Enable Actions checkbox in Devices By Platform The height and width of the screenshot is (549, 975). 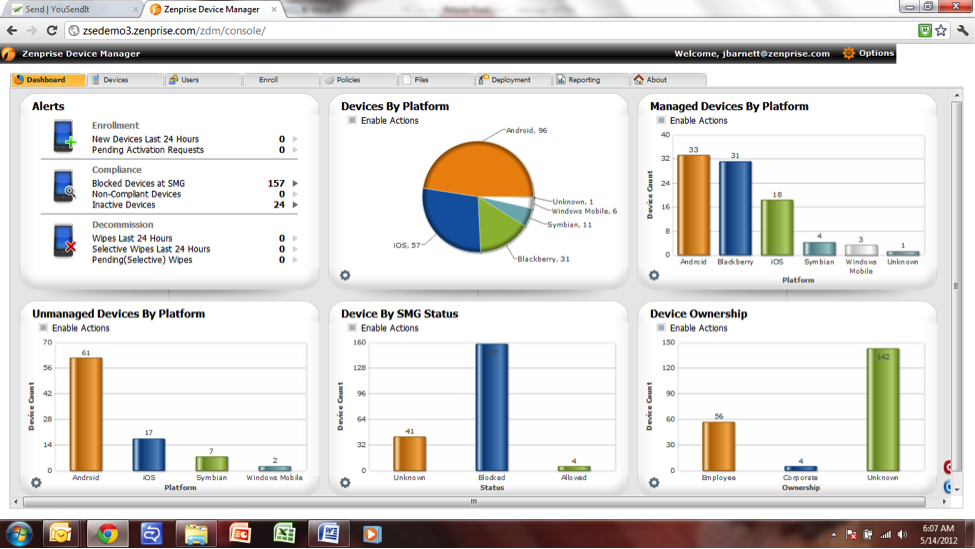(x=352, y=121)
